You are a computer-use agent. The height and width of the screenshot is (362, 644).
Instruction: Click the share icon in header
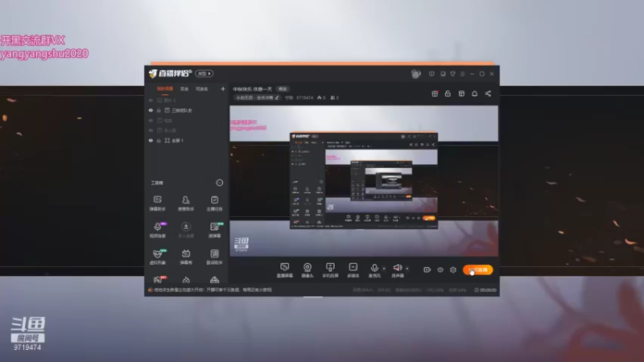[x=488, y=93]
